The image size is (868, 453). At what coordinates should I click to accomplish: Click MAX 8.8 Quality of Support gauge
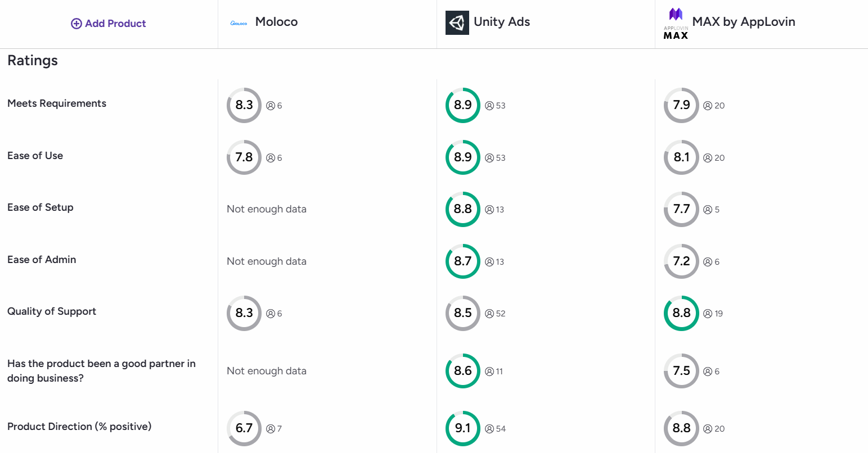coord(681,313)
